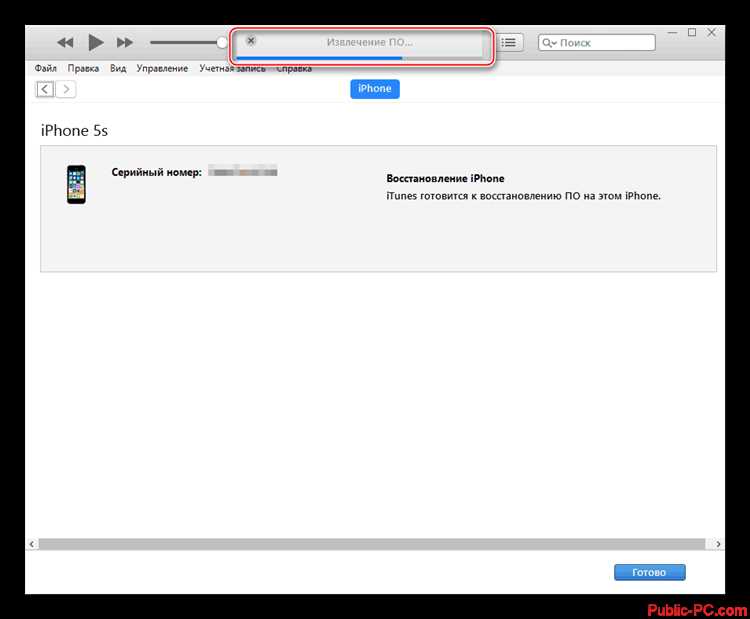Image resolution: width=750 pixels, height=619 pixels.
Task: Select the blue "iPhone" tab button
Action: click(375, 88)
